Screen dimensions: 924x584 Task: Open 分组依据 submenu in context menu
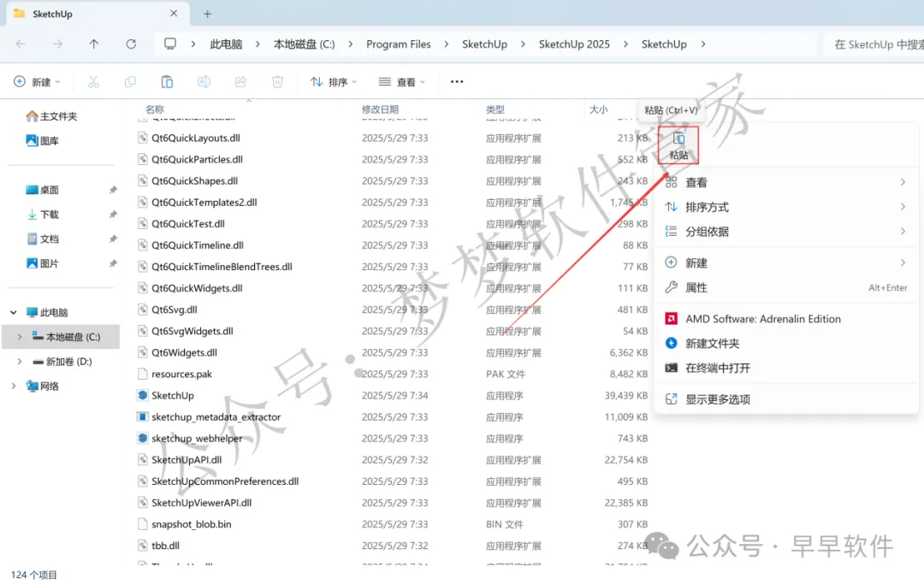(786, 232)
